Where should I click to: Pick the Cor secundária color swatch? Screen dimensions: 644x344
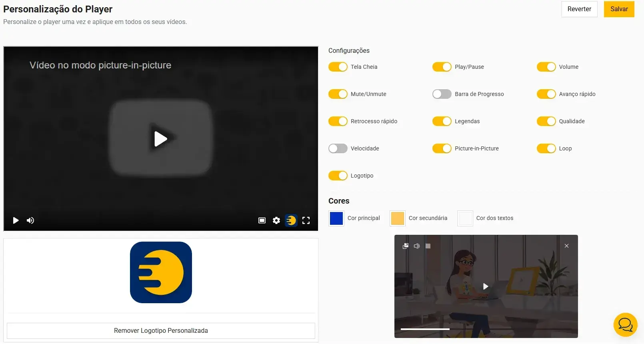[x=397, y=218]
